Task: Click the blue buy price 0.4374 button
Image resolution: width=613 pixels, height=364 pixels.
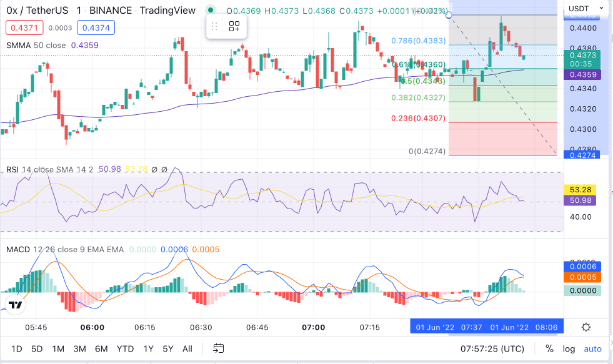Action: (x=96, y=27)
